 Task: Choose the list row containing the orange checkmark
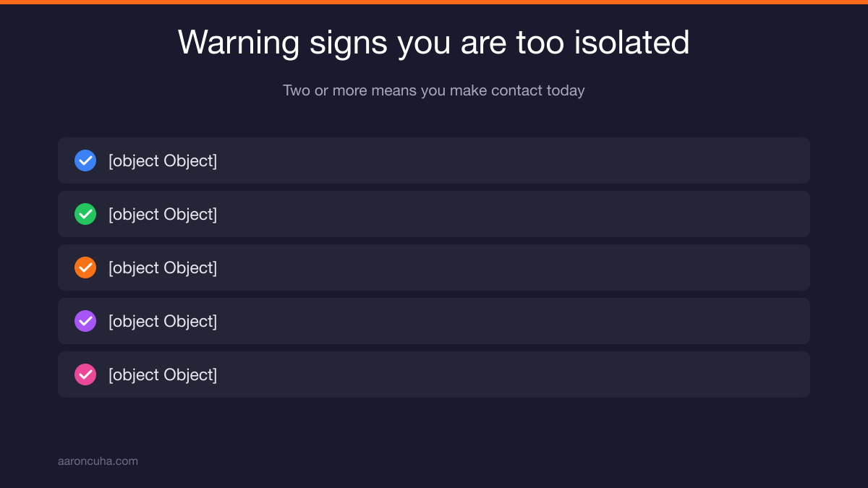[x=434, y=267]
